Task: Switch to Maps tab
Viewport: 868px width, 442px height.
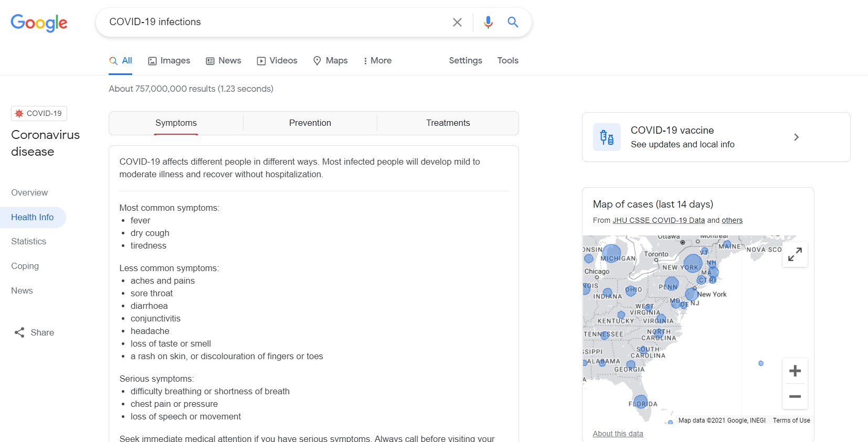Action: (x=330, y=61)
